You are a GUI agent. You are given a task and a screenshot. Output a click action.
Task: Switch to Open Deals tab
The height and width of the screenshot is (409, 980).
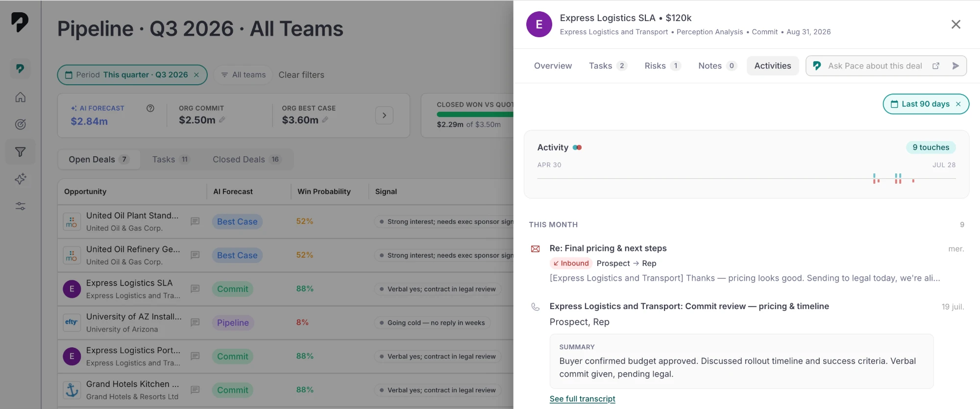coord(99,160)
